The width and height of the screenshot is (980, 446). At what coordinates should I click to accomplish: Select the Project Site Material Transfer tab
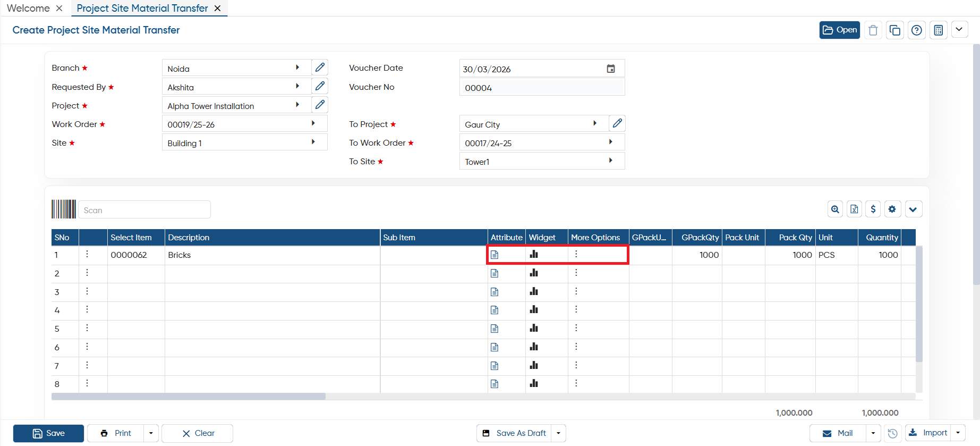pyautogui.click(x=142, y=8)
